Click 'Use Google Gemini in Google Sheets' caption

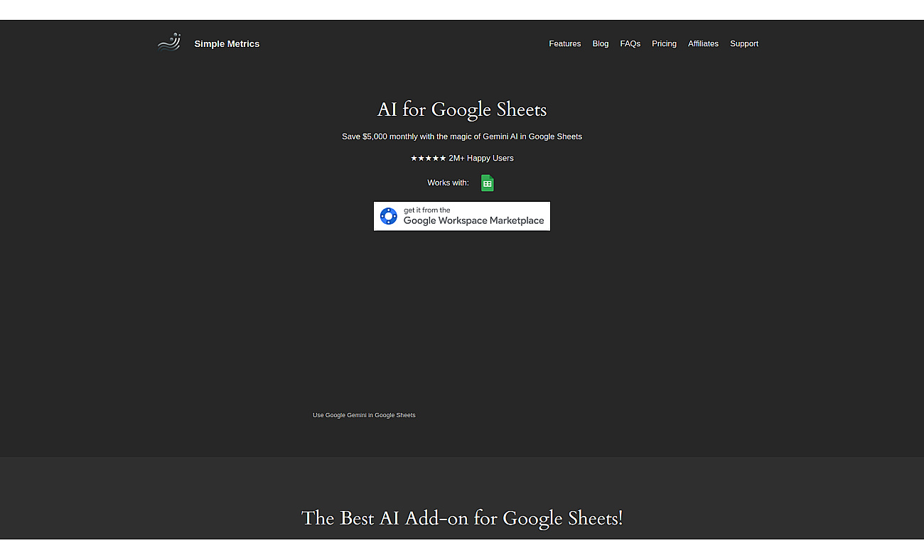(x=364, y=415)
